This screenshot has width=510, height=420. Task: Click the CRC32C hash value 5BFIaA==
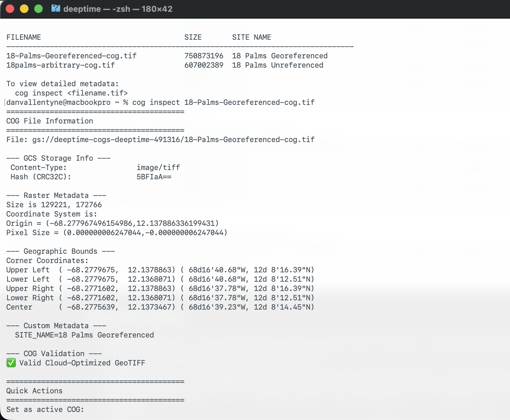[154, 177]
